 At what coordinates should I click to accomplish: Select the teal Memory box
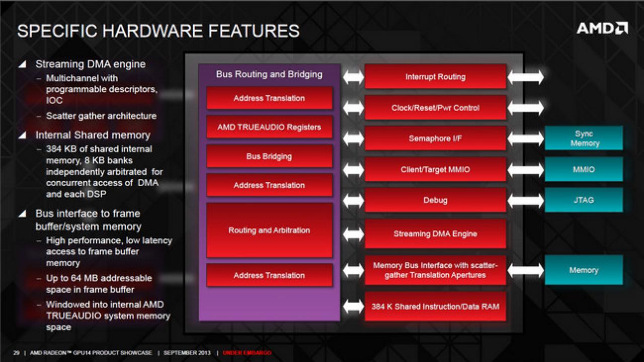pos(584,270)
